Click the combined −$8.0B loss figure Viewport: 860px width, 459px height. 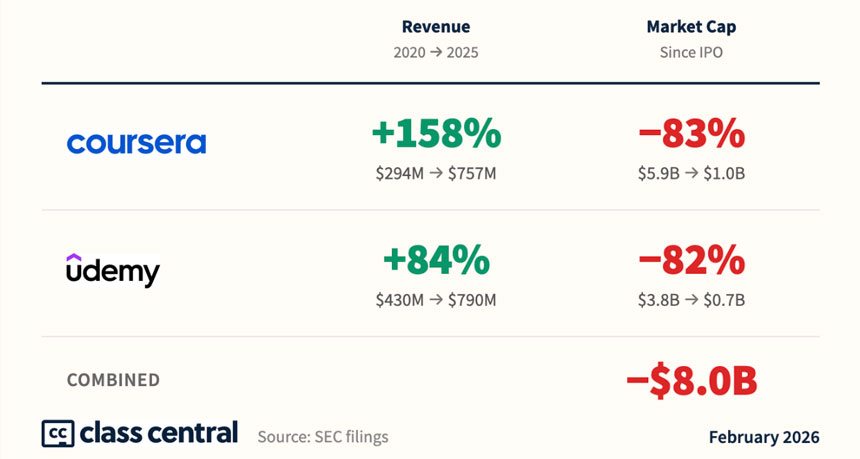(691, 380)
